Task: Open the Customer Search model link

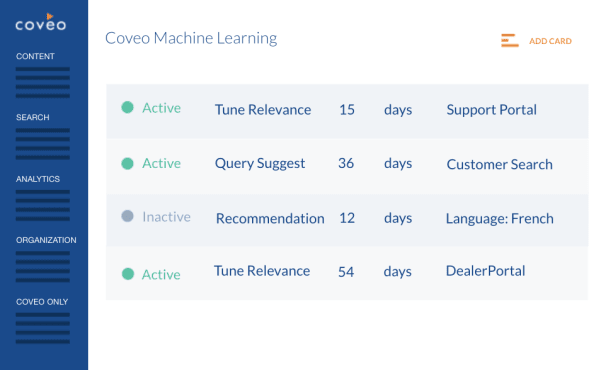Action: (499, 164)
